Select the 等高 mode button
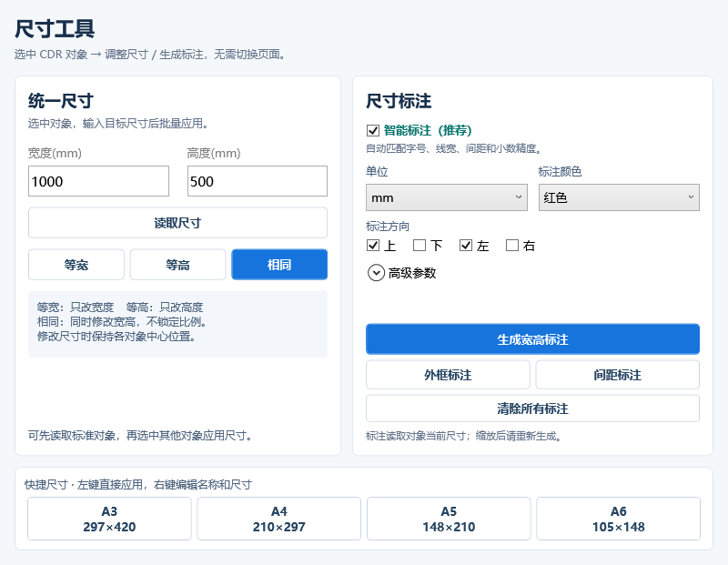The image size is (728, 565). (177, 265)
